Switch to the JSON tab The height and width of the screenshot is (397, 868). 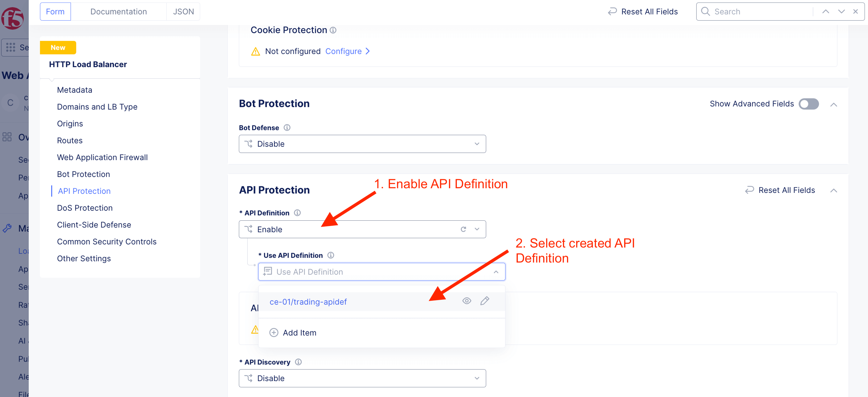183,12
